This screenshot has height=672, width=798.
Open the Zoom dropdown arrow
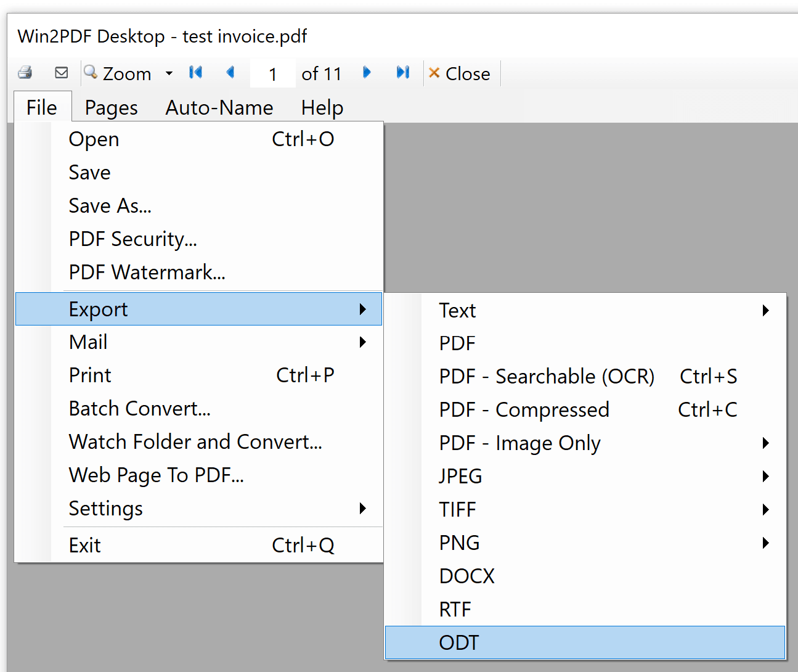[169, 73]
